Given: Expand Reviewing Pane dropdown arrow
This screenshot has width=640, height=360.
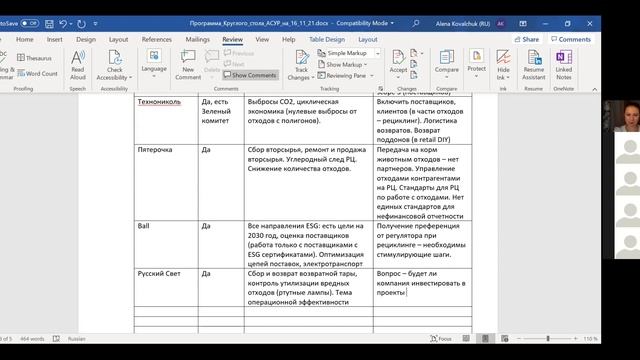Looking at the screenshot, I should pyautogui.click(x=372, y=76).
